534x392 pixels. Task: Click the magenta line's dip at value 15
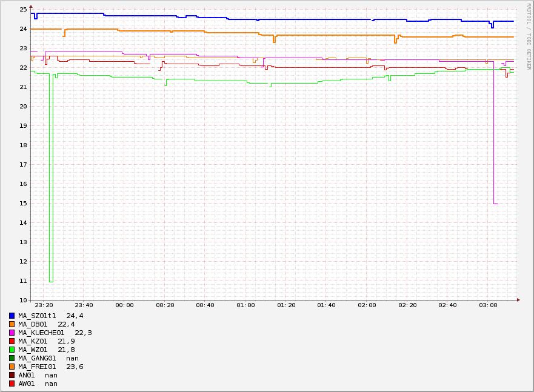point(496,204)
